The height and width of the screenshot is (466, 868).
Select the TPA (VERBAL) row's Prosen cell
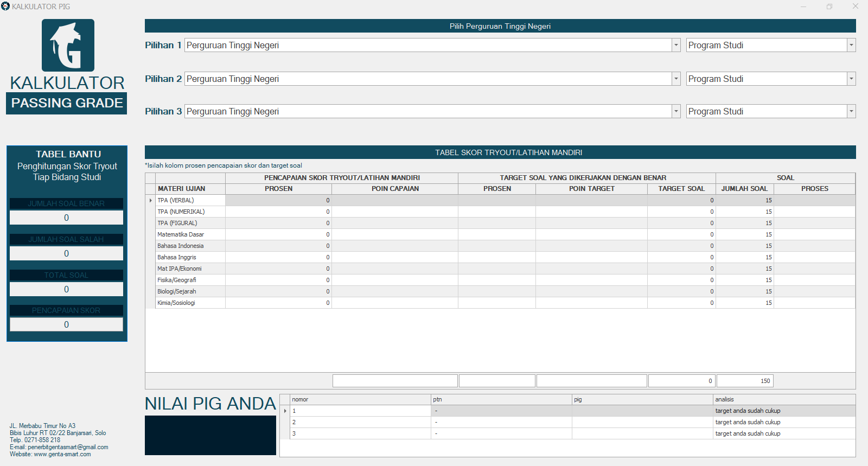click(278, 200)
